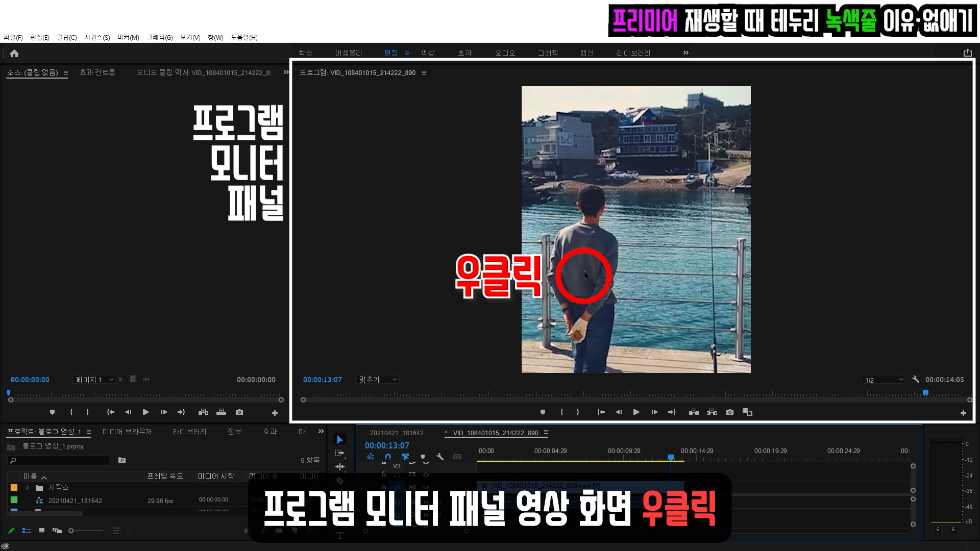This screenshot has width=980, height=551.
Task: Click Step Forward one frame in program monitor
Action: [x=654, y=412]
